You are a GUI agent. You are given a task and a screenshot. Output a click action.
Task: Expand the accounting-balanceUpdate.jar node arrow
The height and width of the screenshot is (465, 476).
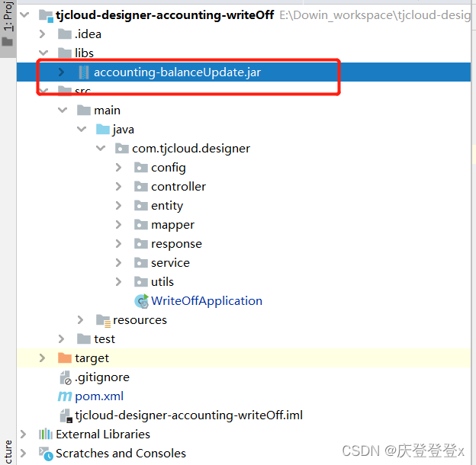click(x=61, y=72)
